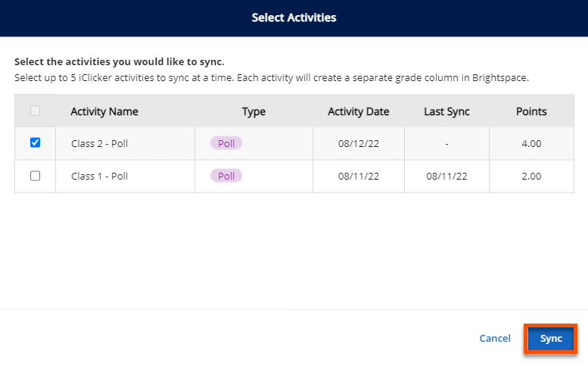Click the Activity Name column header
The image size is (588, 366).
pos(104,111)
